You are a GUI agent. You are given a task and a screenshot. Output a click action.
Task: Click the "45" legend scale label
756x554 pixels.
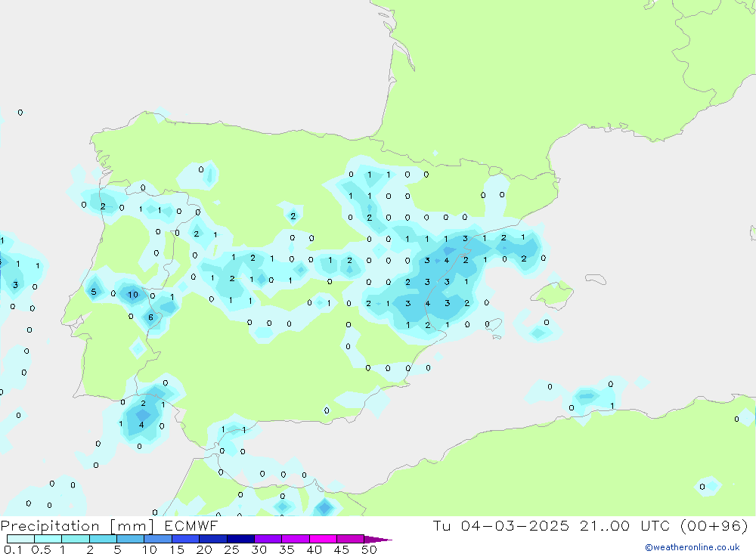pos(342,549)
